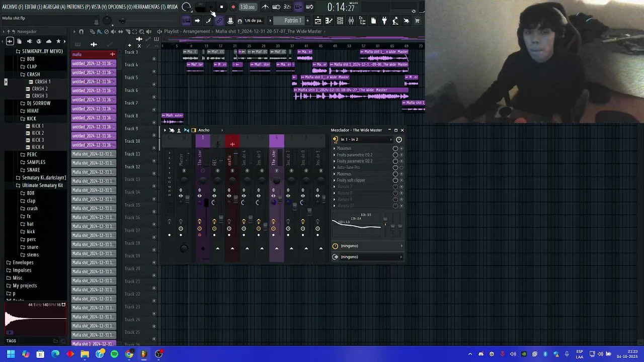Mute Track 6 in playlist

[x=154, y=97]
